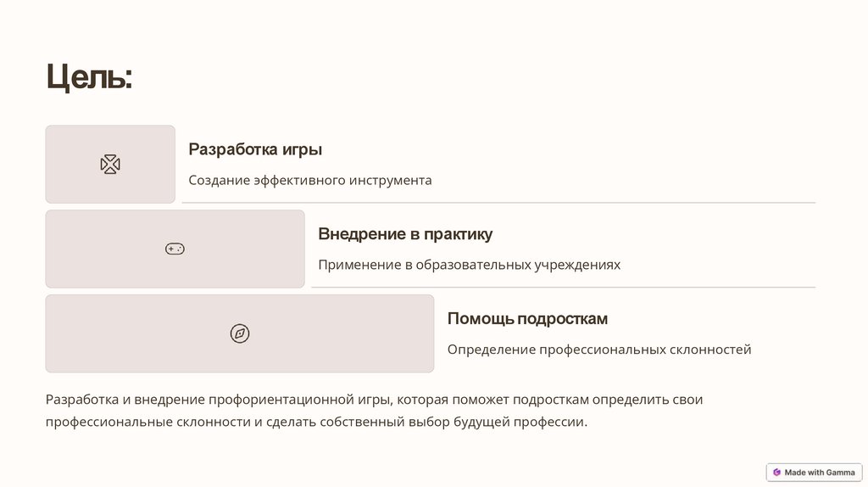
Task: Click the gamepad icon in the second card
Action: (x=175, y=249)
